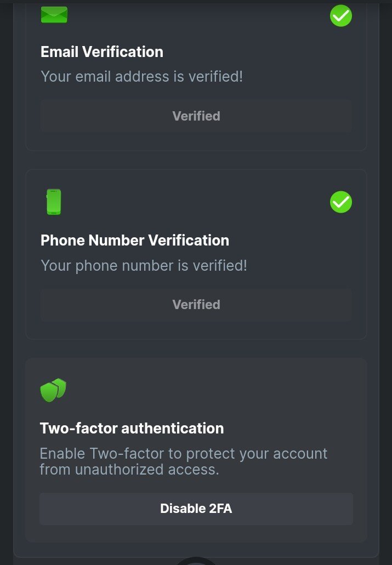Image resolution: width=392 pixels, height=565 pixels.
Task: Click the green phone device icon
Action: pos(54,202)
